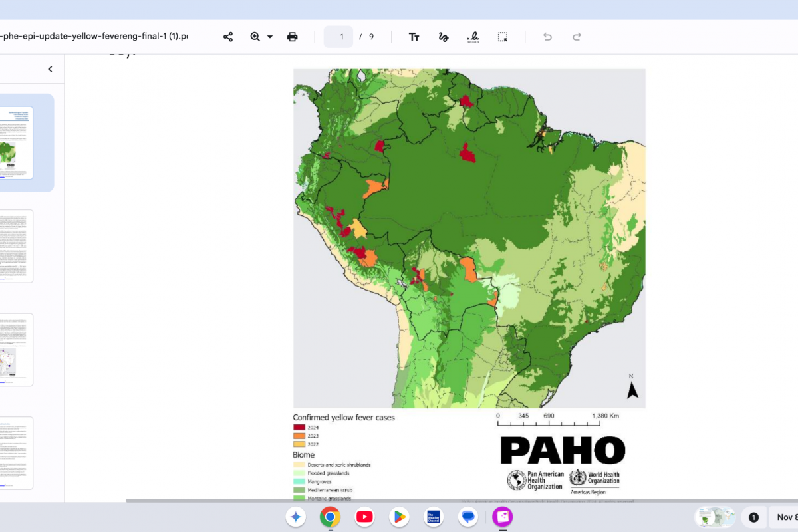Click the horizontal scrollbar below the document

point(462,500)
